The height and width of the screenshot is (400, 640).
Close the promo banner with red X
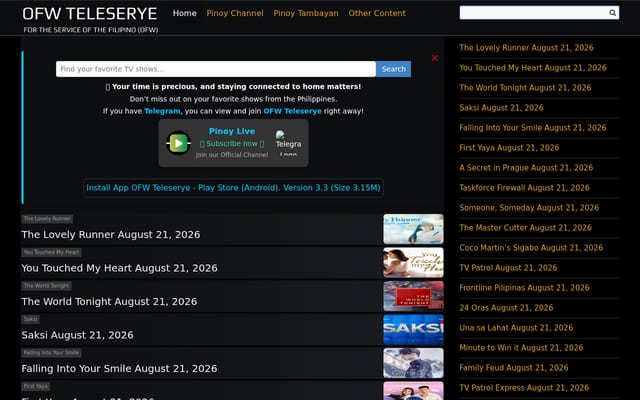(x=435, y=58)
